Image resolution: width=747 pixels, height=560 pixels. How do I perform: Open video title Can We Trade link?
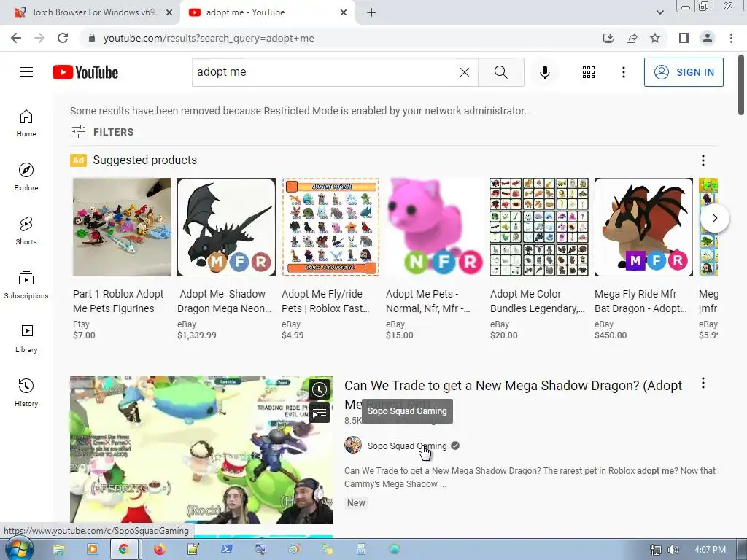pos(513,385)
